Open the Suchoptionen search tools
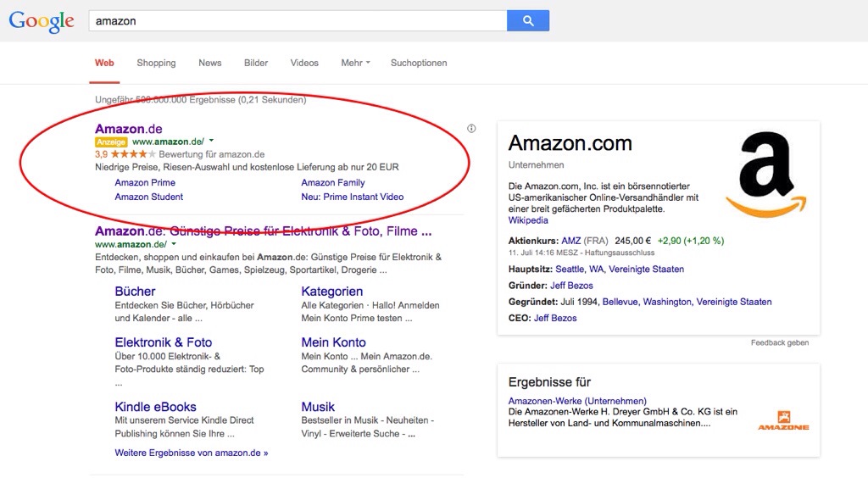The height and width of the screenshot is (478, 868). coord(419,63)
